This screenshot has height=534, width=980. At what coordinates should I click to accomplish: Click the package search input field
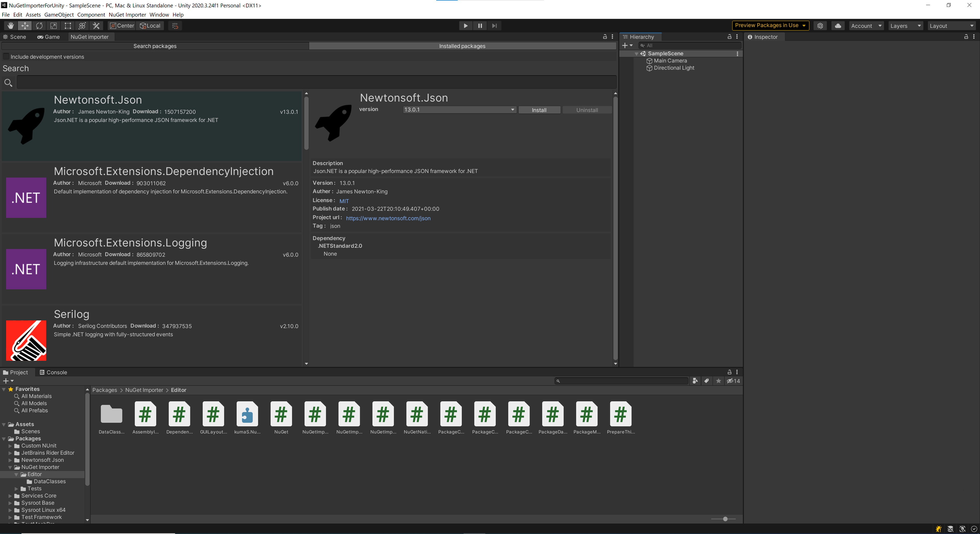316,82
